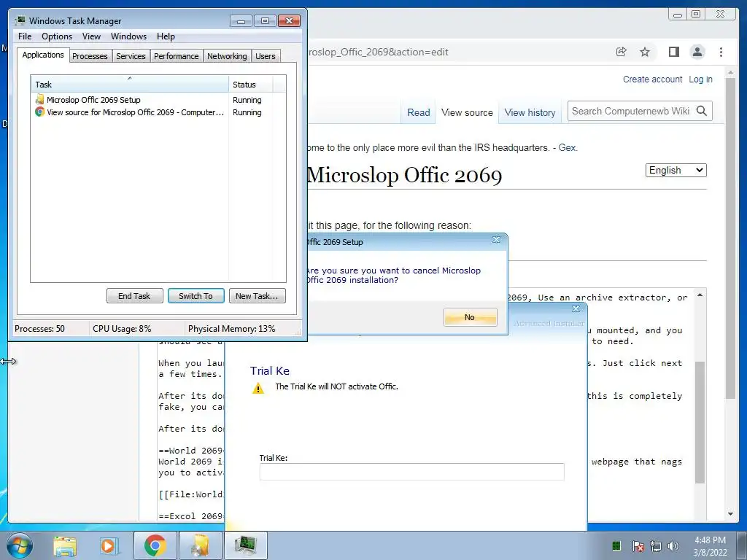This screenshot has height=560, width=747.
Task: Switch to the Performance tab
Action: tap(177, 56)
